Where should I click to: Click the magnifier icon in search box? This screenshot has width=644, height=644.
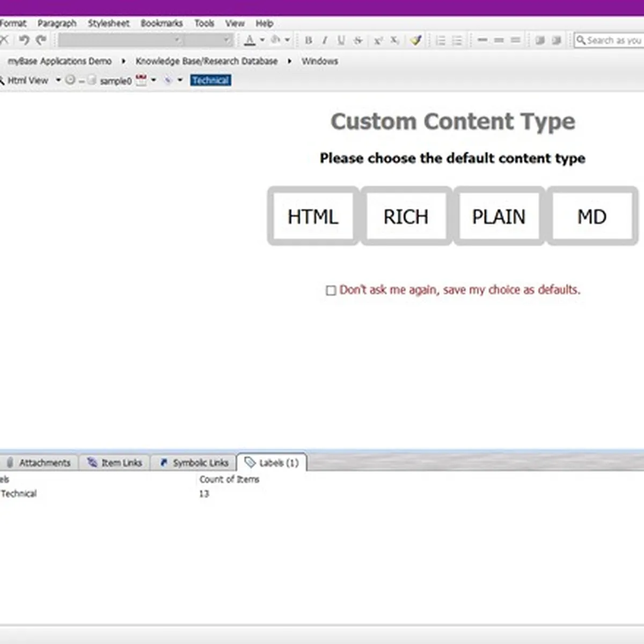(x=581, y=40)
